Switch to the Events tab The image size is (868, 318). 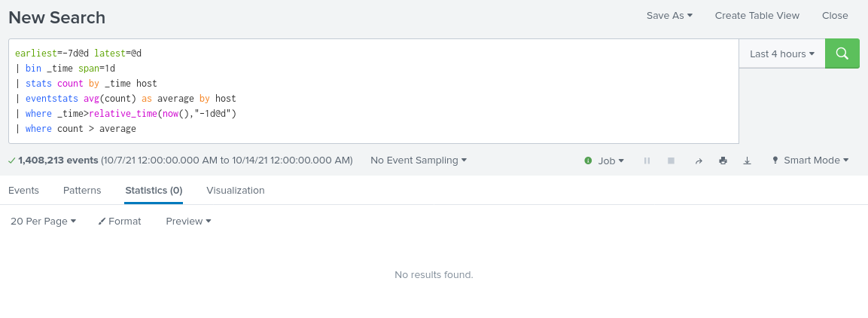[23, 191]
